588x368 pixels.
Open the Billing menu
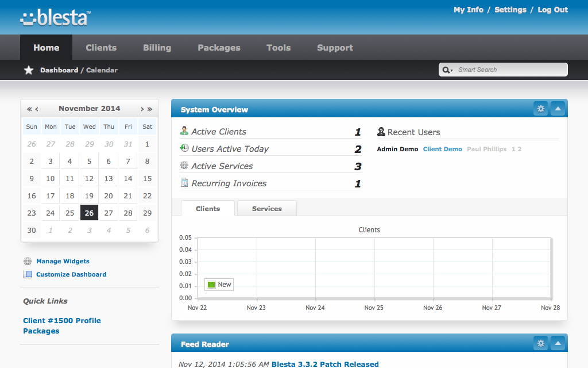point(157,48)
